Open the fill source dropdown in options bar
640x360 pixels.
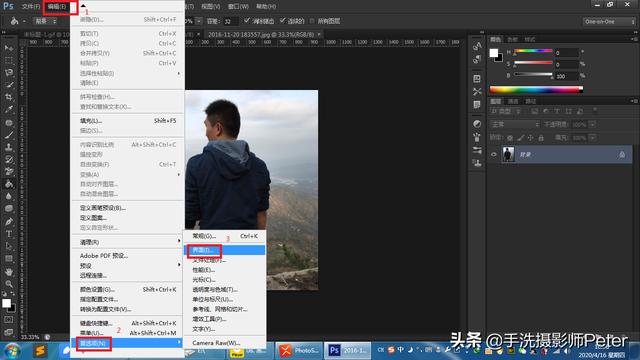tap(46, 21)
